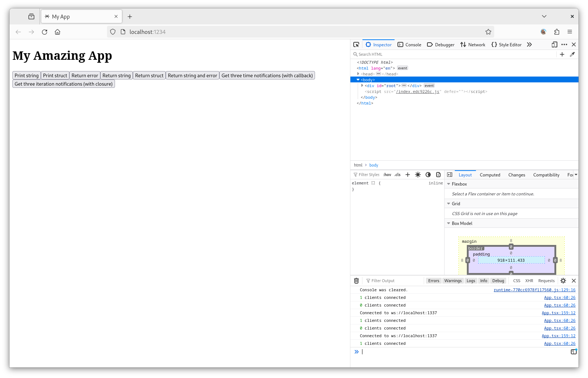588x378 pixels.
Task: Open the extensions puzzle-piece menu
Action: click(556, 32)
